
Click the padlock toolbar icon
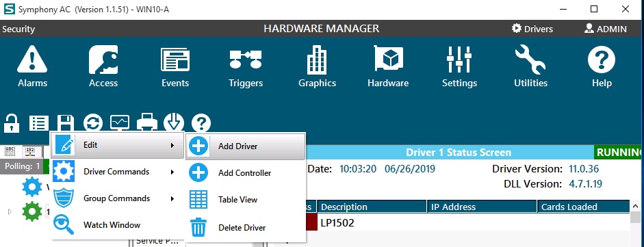(x=12, y=123)
